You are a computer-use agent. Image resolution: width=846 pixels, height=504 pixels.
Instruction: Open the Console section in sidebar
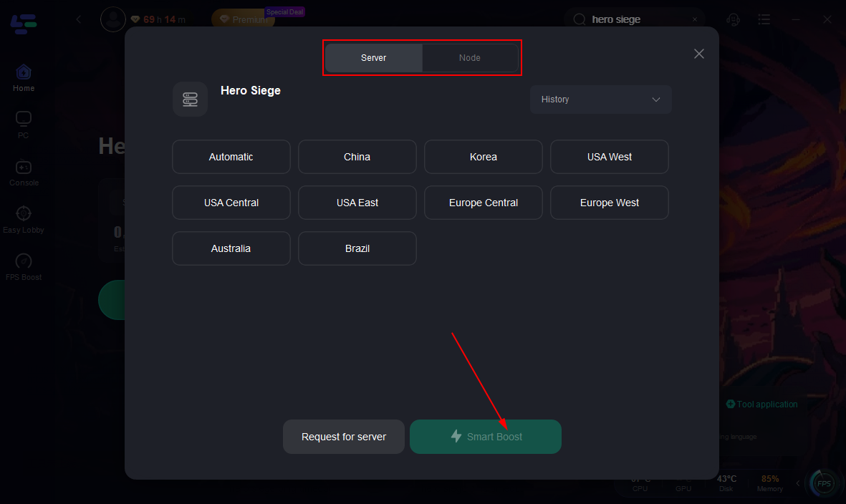click(24, 173)
